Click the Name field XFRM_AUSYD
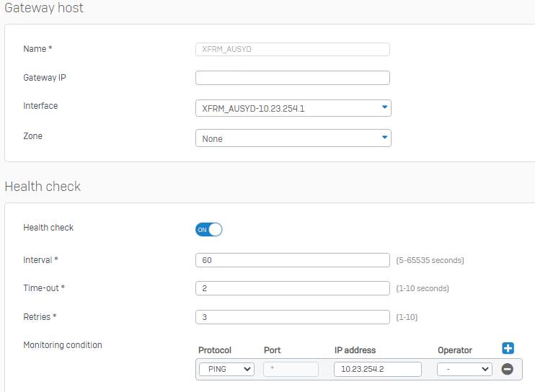This screenshot has height=392, width=535. pos(293,49)
